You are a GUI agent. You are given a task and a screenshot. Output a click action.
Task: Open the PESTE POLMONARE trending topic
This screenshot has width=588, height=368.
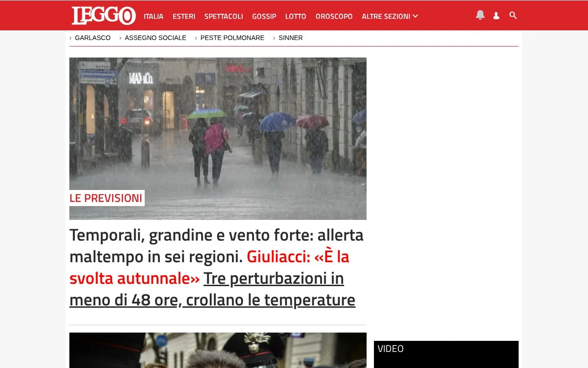pyautogui.click(x=232, y=38)
